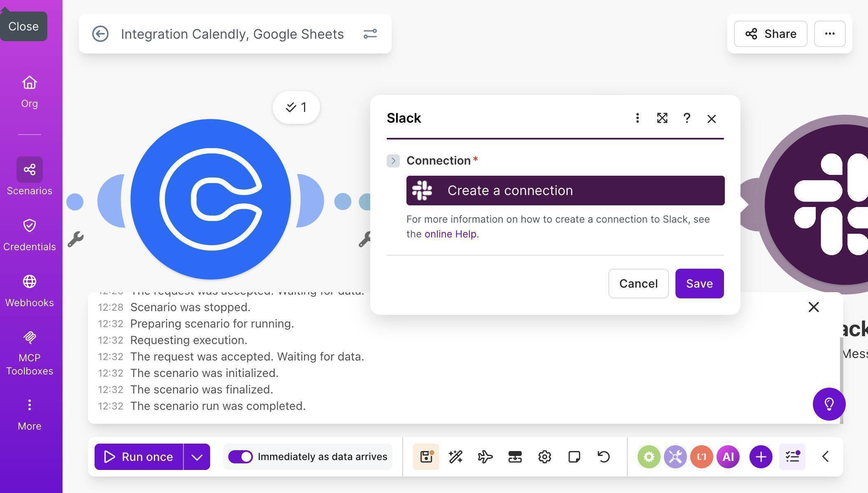Click Create a connection for Slack

coord(564,190)
